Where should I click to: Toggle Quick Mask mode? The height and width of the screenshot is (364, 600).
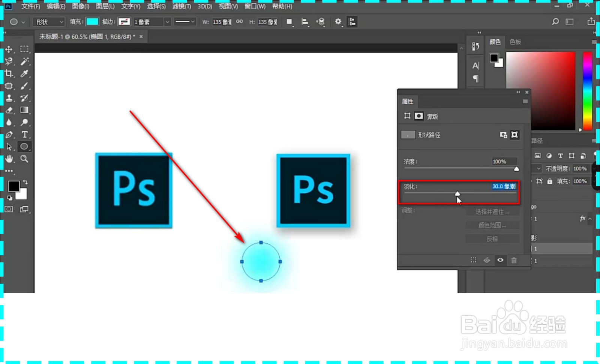(x=9, y=209)
